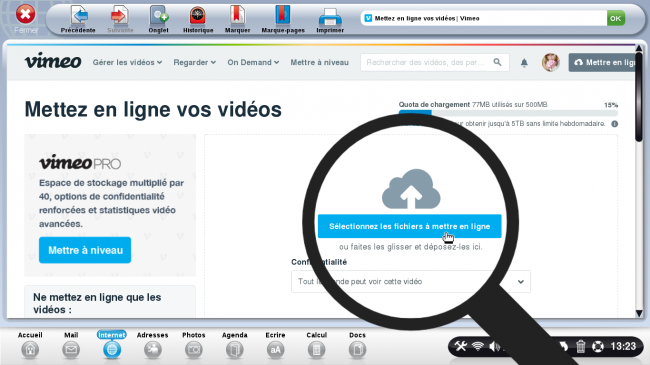Viewport: 650px width, 365px height.
Task: Click the 13:23 clock
Action: coord(623,346)
